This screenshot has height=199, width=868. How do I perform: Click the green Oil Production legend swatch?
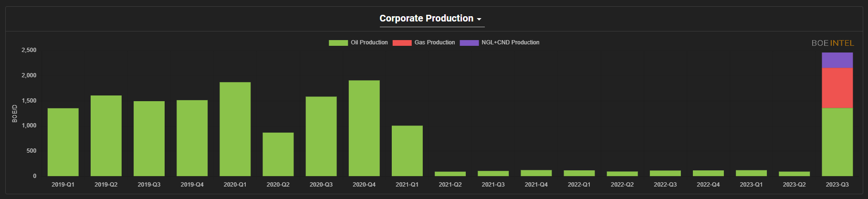click(338, 43)
